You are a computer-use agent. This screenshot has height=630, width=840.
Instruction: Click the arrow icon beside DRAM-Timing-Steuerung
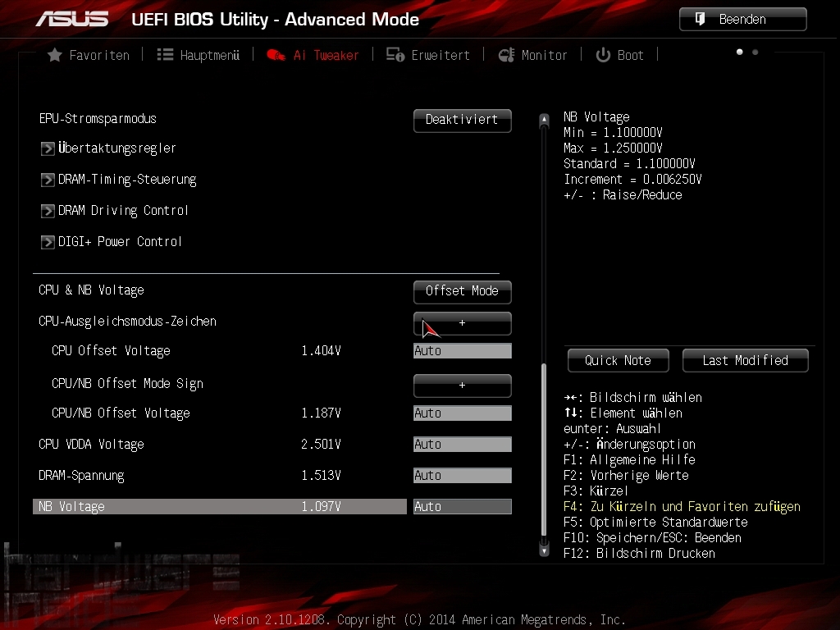[x=48, y=180]
